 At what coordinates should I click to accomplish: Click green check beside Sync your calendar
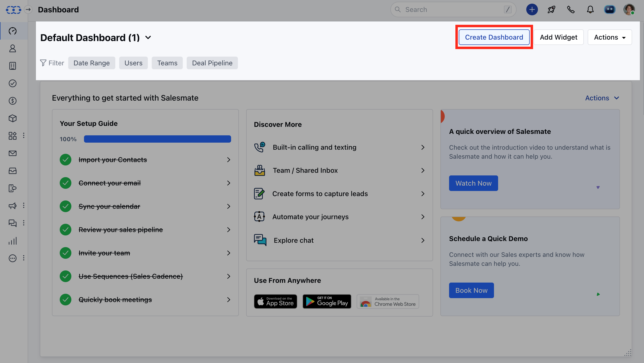pos(66,206)
